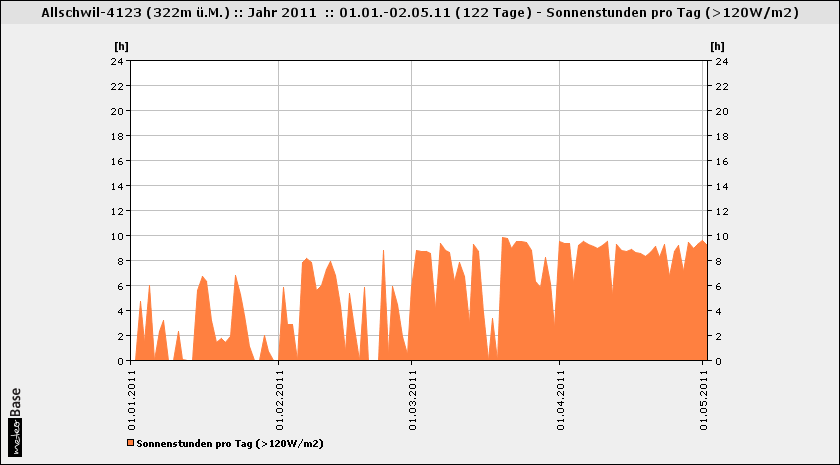Image resolution: width=840 pixels, height=465 pixels.
Task: Click the meteoBase logo
Action: pos(15,422)
